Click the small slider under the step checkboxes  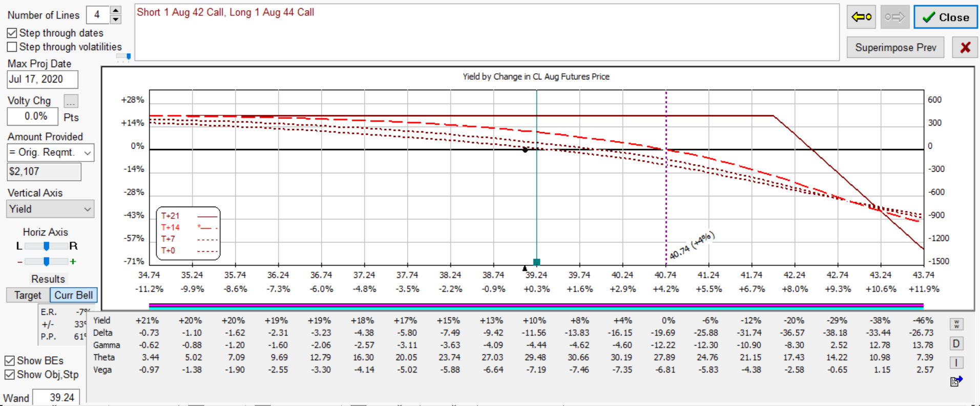[123, 57]
